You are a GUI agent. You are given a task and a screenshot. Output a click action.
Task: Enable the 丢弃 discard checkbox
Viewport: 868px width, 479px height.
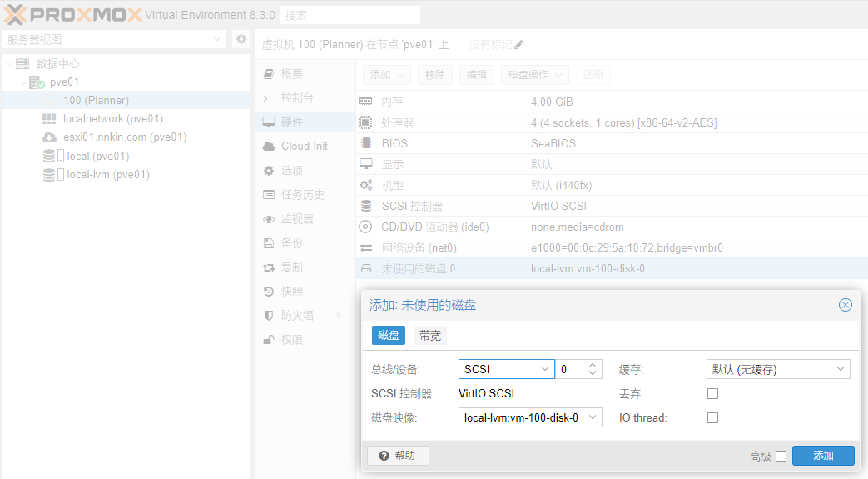[x=712, y=393]
